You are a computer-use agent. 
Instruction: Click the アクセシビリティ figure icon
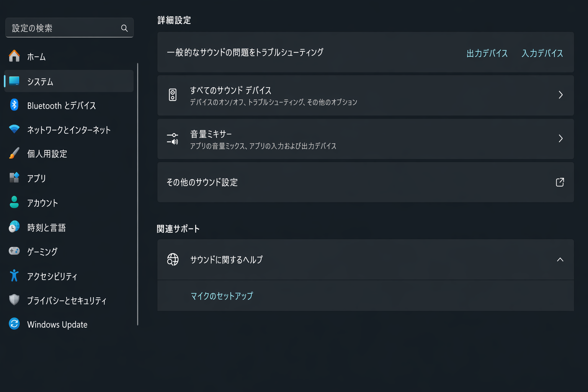pyautogui.click(x=14, y=275)
